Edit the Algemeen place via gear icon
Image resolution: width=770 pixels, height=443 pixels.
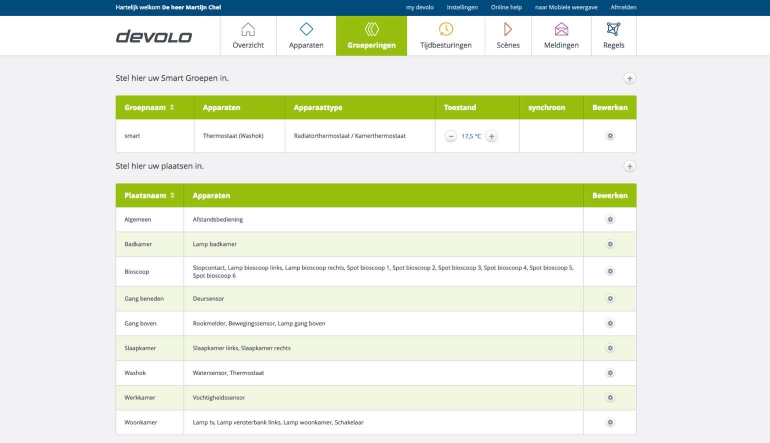coord(610,219)
